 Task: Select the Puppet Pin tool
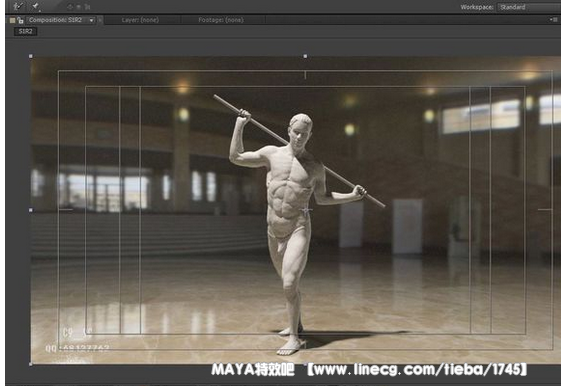[x=35, y=6]
